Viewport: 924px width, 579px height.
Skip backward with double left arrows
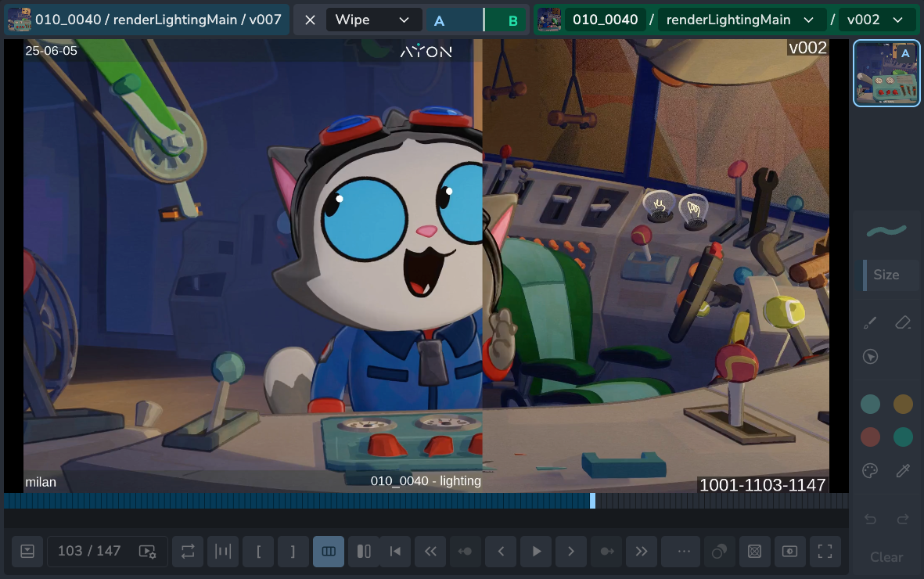point(431,552)
